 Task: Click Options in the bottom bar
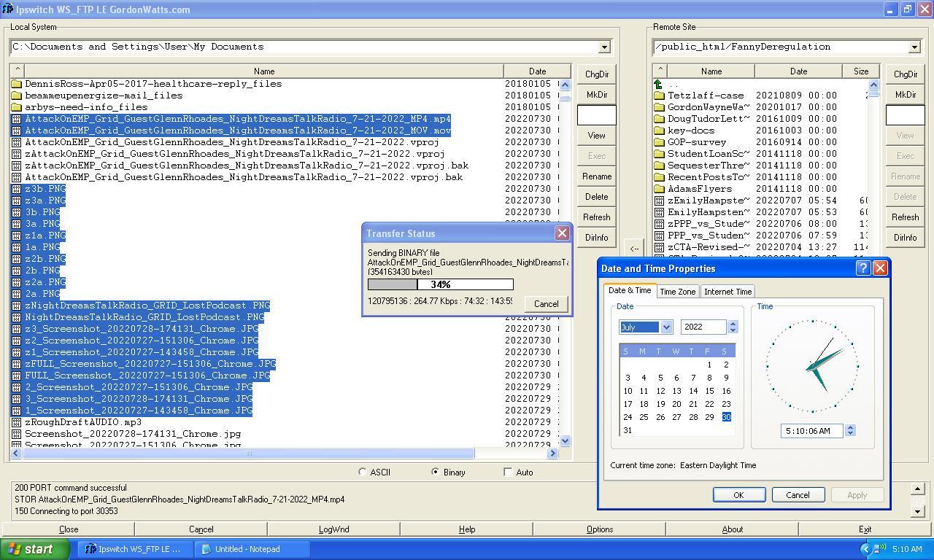(x=599, y=529)
